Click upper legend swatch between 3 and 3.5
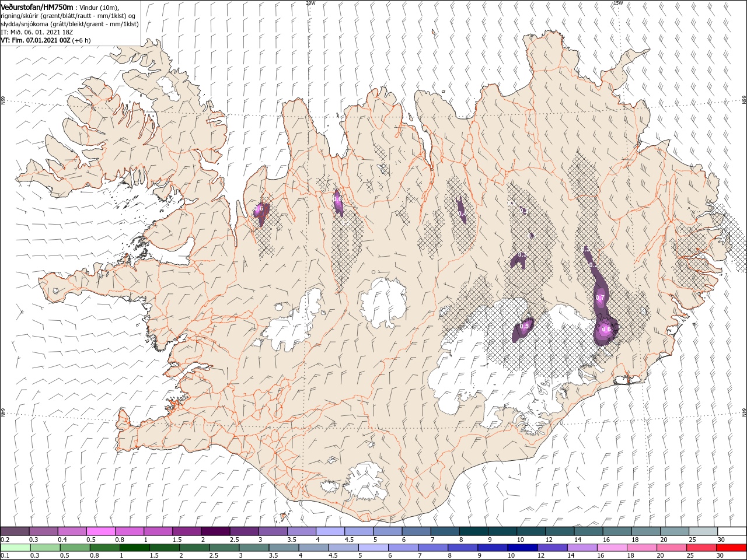 coord(273,531)
